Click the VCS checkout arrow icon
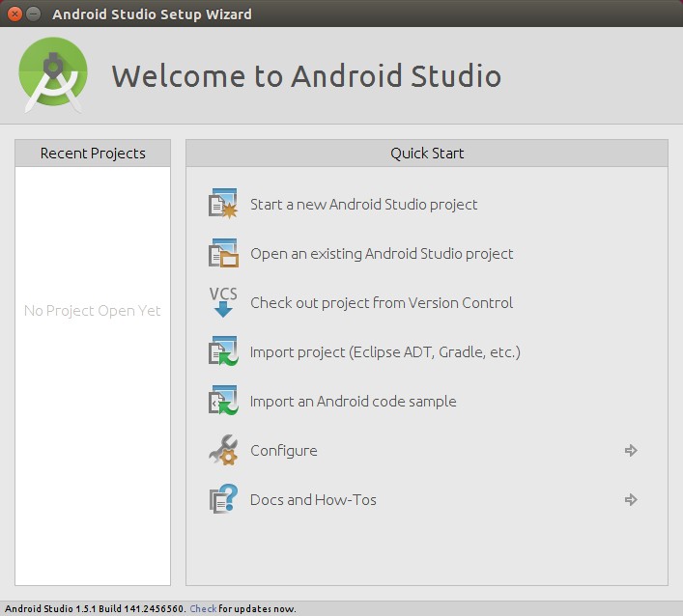 click(223, 302)
